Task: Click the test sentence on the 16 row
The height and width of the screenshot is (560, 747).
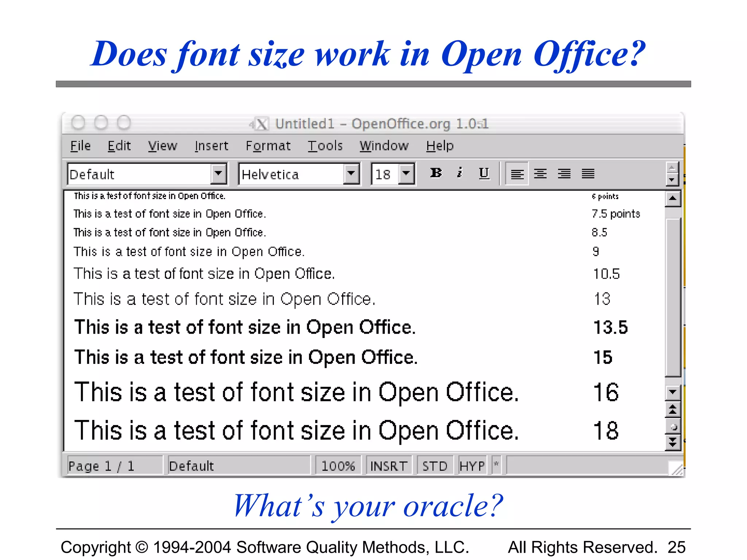Action: (296, 392)
